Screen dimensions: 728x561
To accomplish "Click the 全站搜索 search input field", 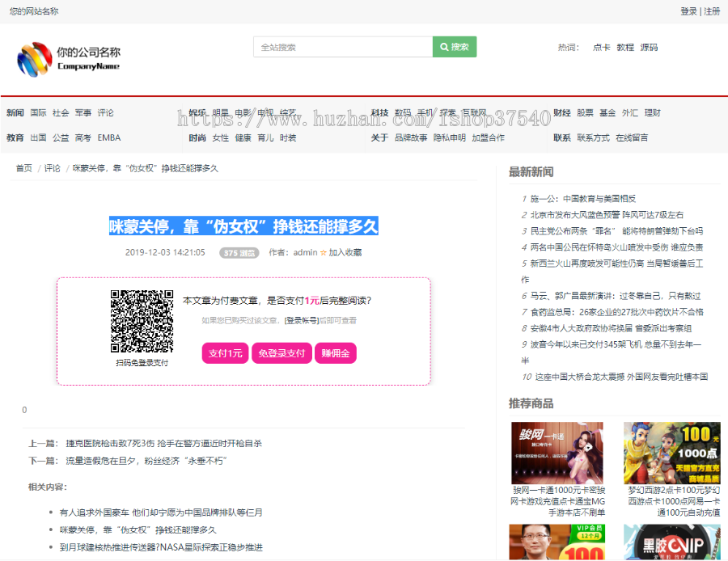I will point(343,47).
